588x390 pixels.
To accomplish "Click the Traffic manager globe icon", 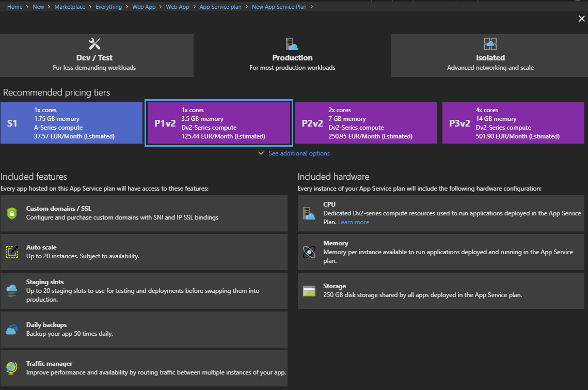I will [11, 368].
